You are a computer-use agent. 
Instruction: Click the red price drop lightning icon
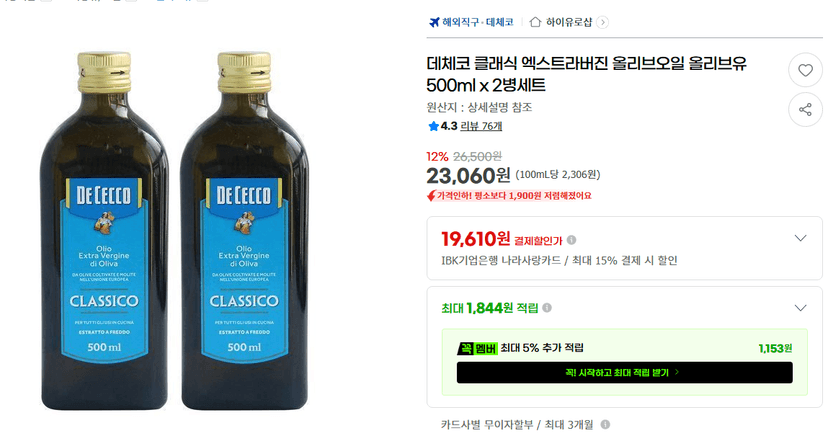[x=431, y=196]
